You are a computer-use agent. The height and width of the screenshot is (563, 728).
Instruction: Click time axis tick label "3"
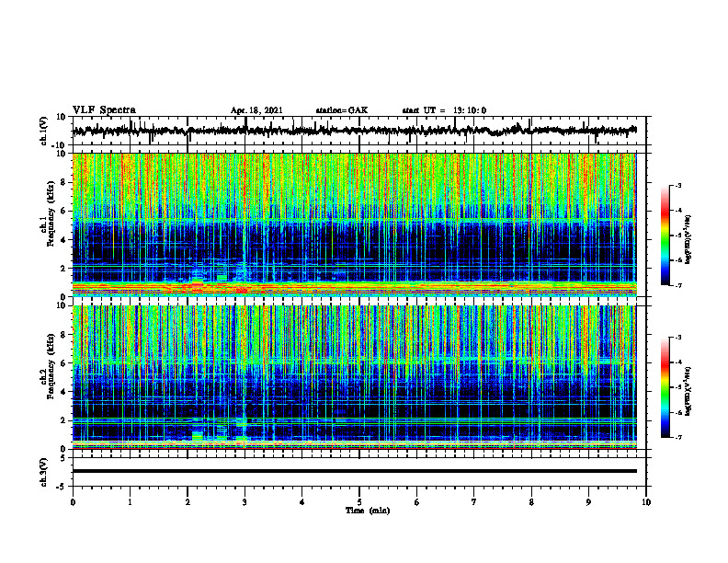(x=245, y=502)
